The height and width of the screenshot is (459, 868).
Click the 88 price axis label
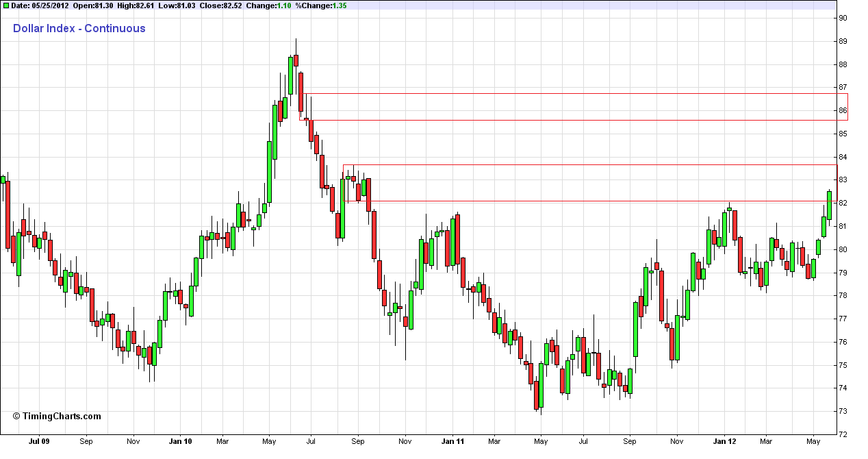point(843,64)
